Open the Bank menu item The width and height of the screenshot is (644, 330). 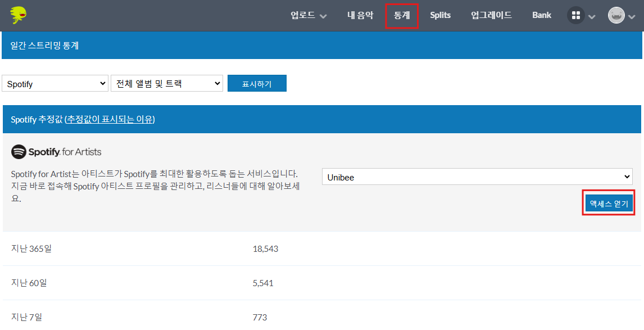542,15
